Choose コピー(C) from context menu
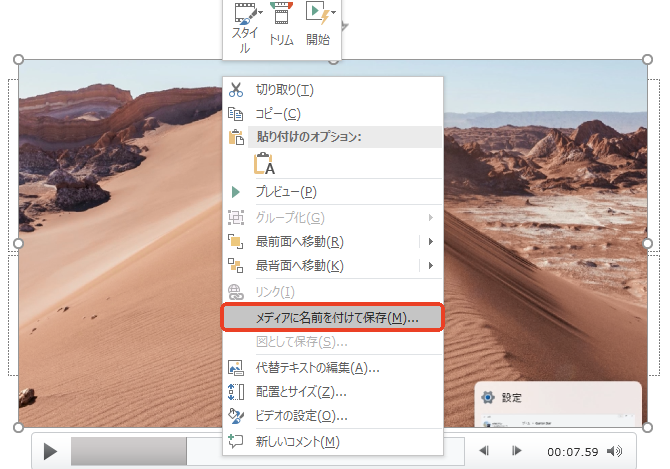The height and width of the screenshot is (469, 670). 332,114
